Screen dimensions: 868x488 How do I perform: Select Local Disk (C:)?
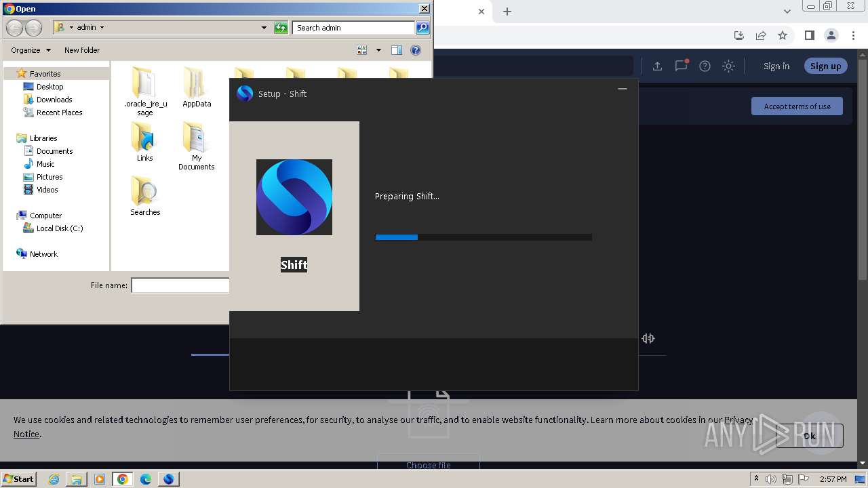[x=60, y=228]
